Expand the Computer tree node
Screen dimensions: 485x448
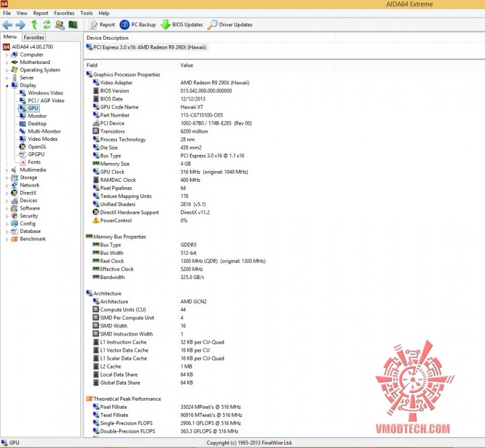coord(7,55)
